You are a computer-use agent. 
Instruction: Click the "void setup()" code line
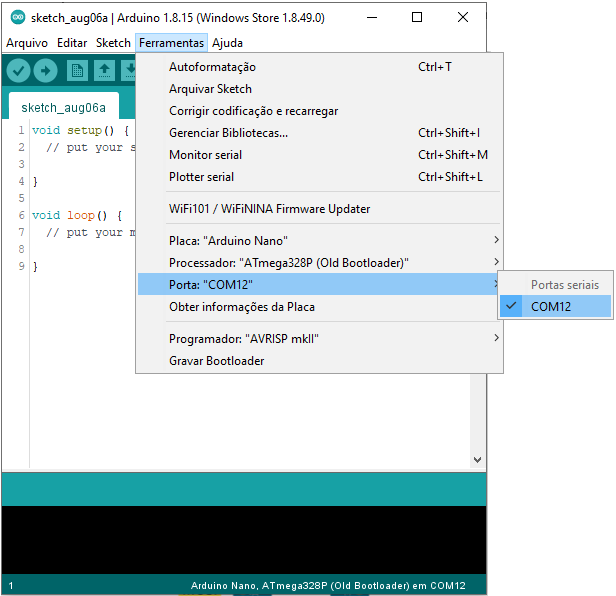[x=81, y=130]
